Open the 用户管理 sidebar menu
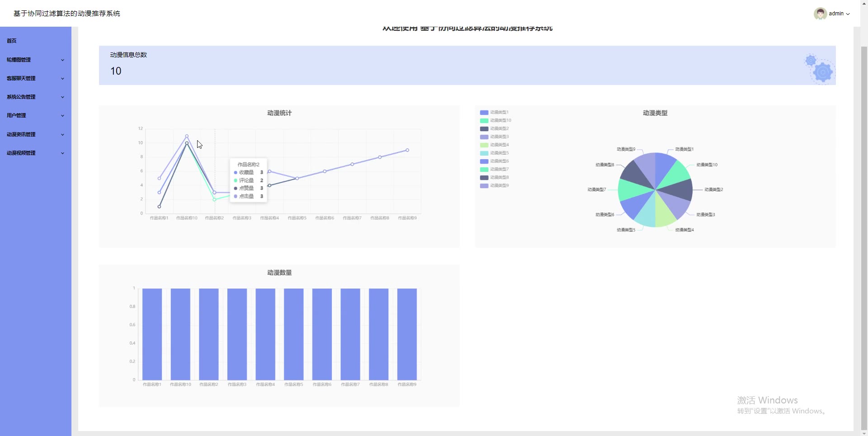The width and height of the screenshot is (868, 436). 17,115
